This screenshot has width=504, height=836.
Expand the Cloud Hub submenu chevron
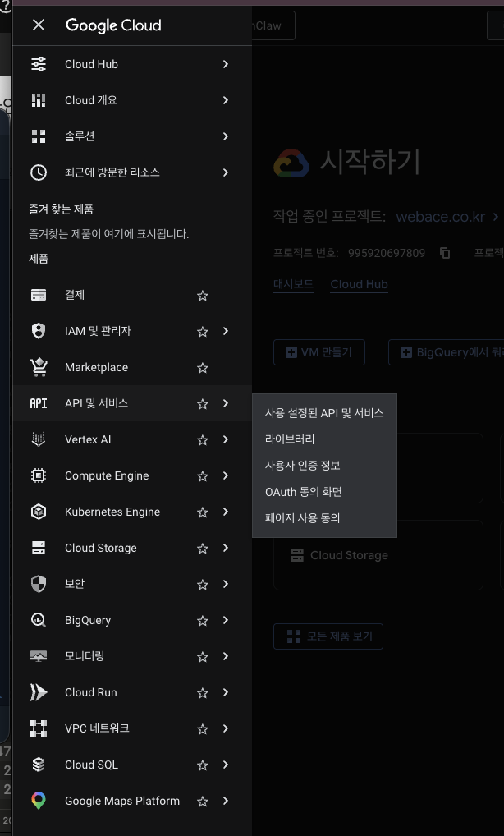click(x=226, y=64)
